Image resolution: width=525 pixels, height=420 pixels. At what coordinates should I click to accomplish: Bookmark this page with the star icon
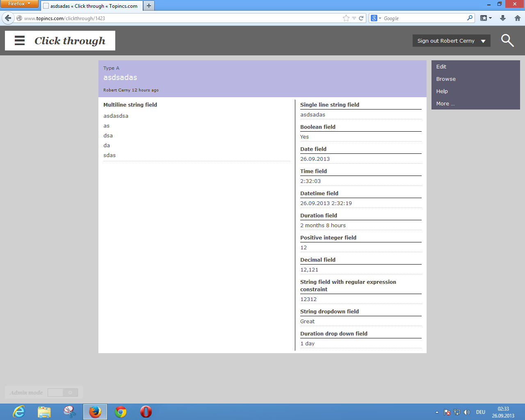346,18
